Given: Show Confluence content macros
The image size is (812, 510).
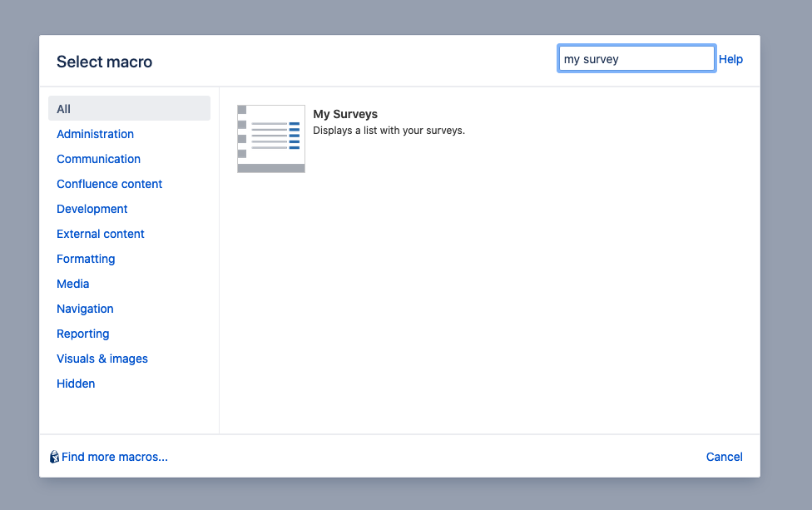Looking at the screenshot, I should (109, 184).
